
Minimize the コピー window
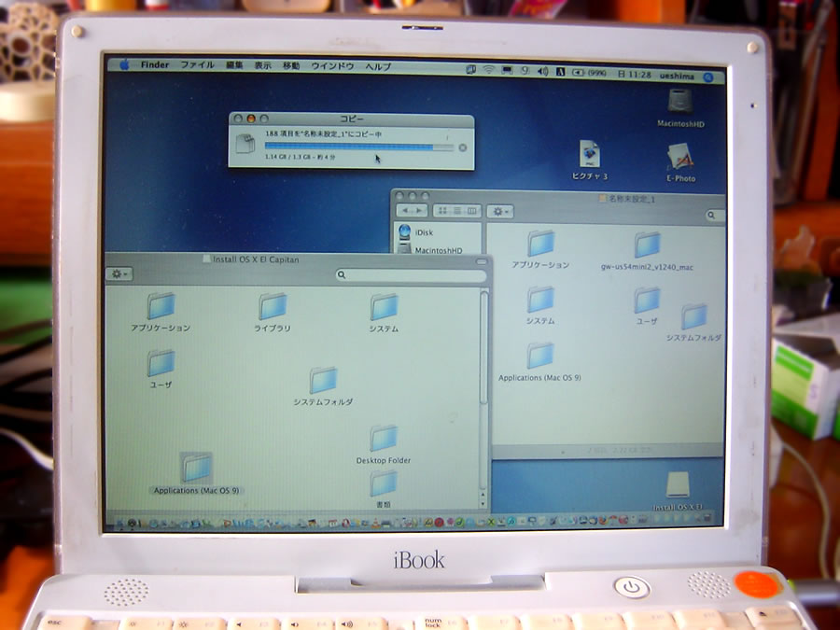(250, 119)
